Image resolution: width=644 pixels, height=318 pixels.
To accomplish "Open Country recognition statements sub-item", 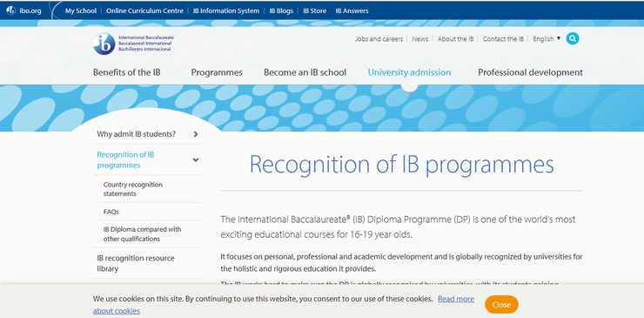I will tap(132, 189).
